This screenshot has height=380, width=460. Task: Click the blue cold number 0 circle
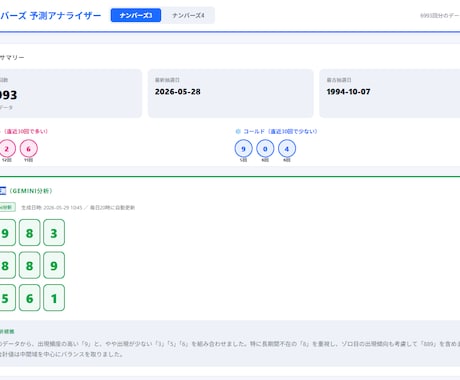[265, 149]
